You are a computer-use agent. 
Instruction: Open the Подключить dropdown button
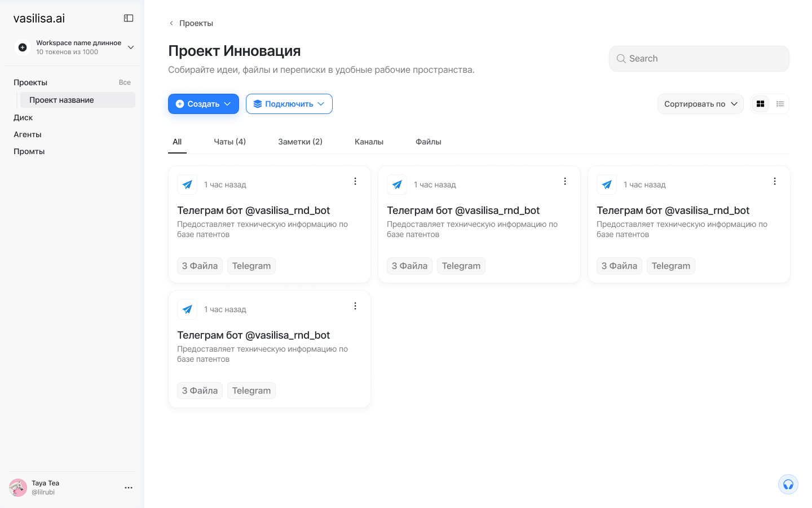(289, 104)
